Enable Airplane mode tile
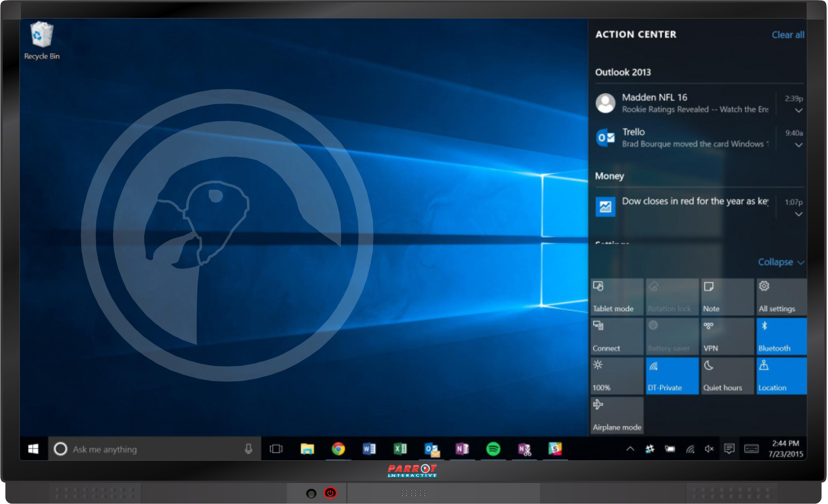This screenshot has width=828, height=504. (x=617, y=415)
